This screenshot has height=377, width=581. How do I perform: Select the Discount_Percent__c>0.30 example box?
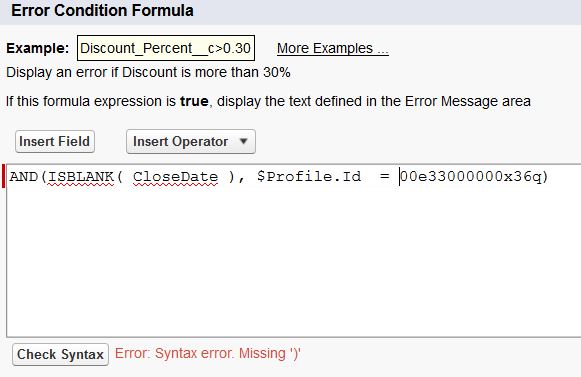pyautogui.click(x=166, y=48)
